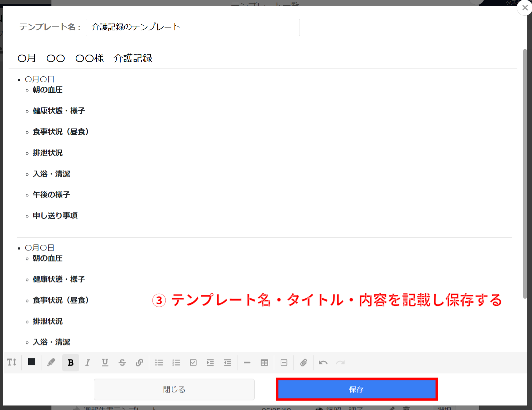This screenshot has height=410, width=532.
Task: Insert a bulleted list
Action: click(x=159, y=363)
